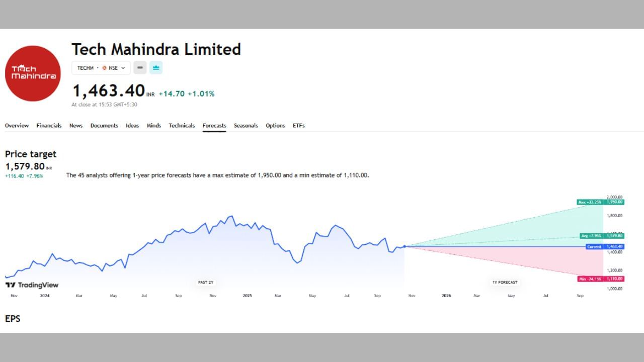Click the Tech Mahindra red logo
The width and height of the screenshot is (644, 362).
coord(33,73)
